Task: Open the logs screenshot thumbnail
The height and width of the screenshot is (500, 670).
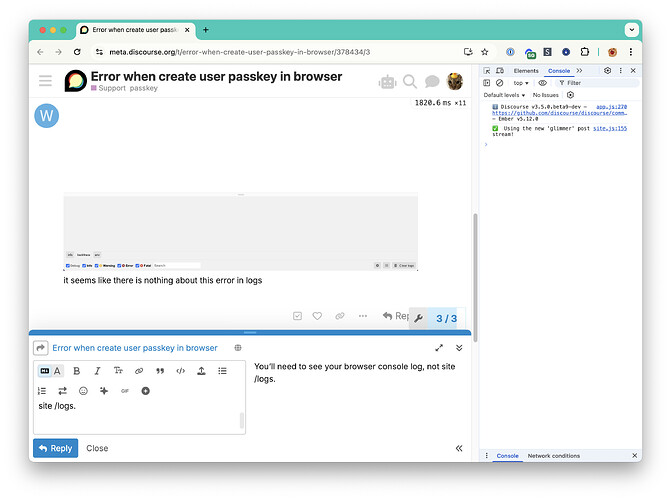Action: [241, 232]
